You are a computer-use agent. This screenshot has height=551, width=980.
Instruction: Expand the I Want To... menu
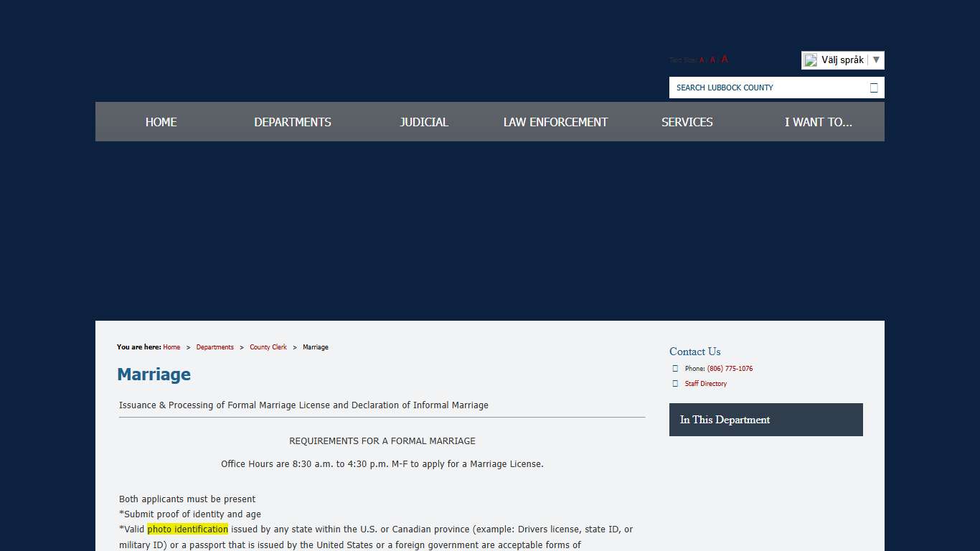click(x=818, y=122)
